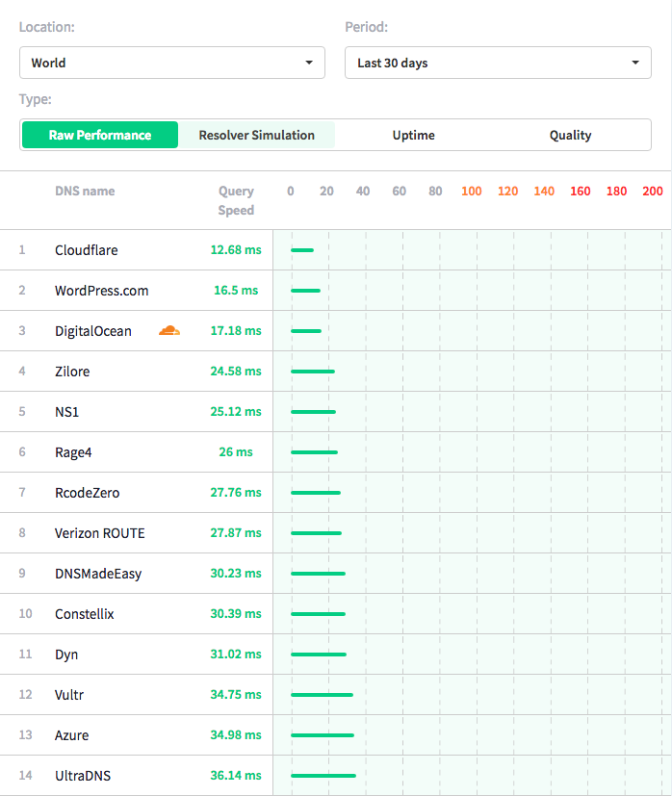Click the UltraDNS performance bar
The height and width of the screenshot is (796, 672).
point(323,776)
